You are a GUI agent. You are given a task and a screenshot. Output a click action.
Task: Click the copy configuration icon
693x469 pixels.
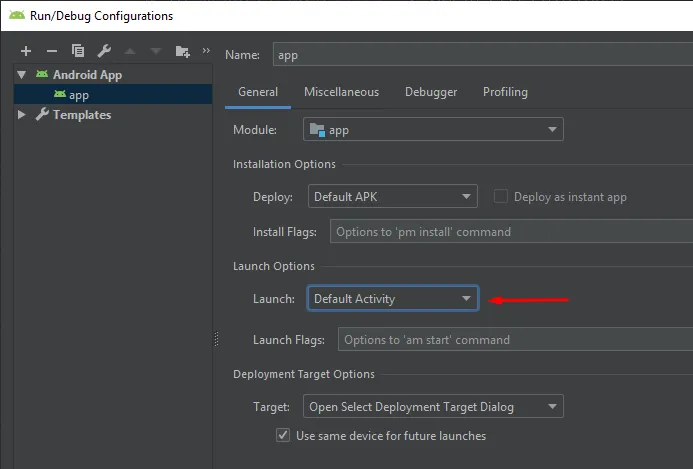coord(78,51)
